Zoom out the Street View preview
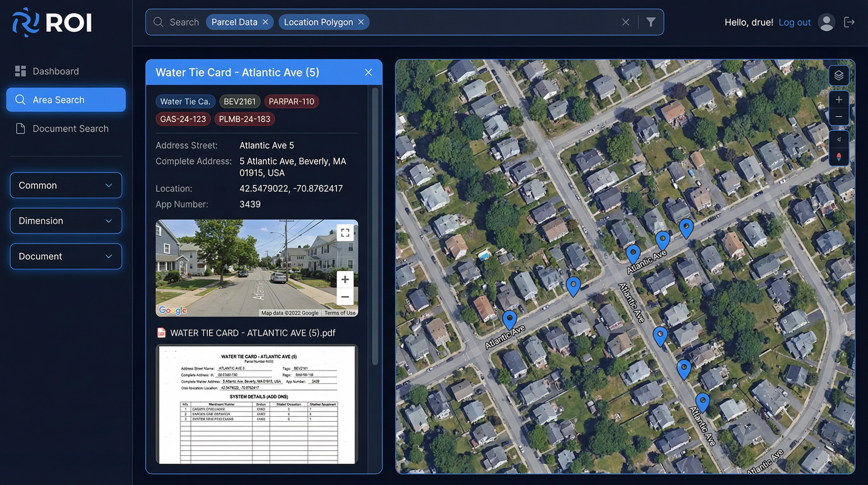This screenshot has width=868, height=485. (x=345, y=297)
